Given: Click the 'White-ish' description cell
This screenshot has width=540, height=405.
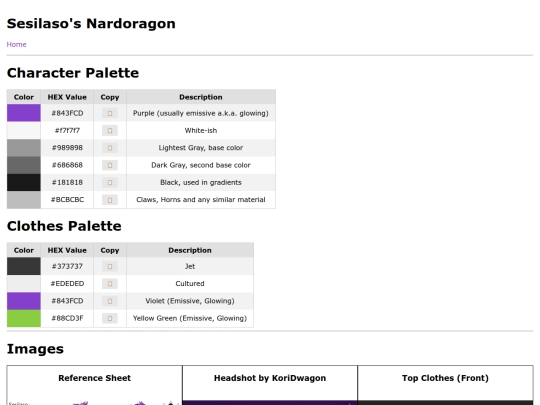Looking at the screenshot, I should 201,131.
